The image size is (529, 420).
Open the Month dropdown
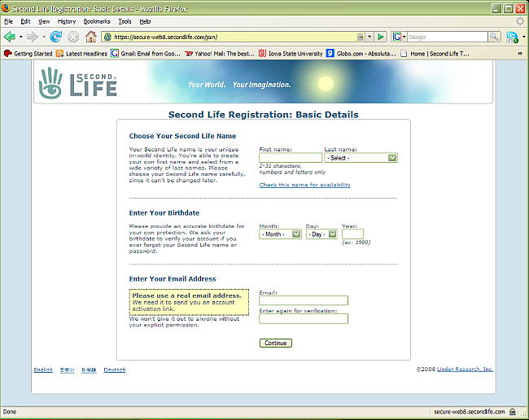[x=280, y=234]
